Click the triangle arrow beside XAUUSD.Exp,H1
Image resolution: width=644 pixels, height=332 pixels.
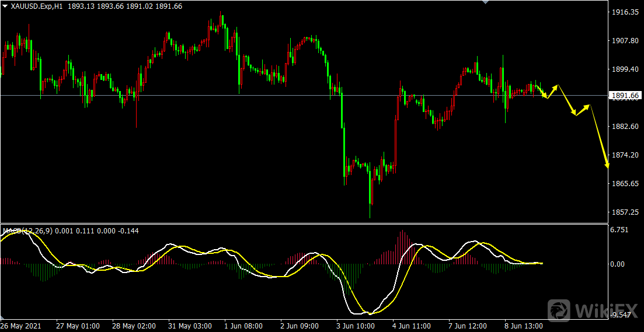click(x=5, y=6)
